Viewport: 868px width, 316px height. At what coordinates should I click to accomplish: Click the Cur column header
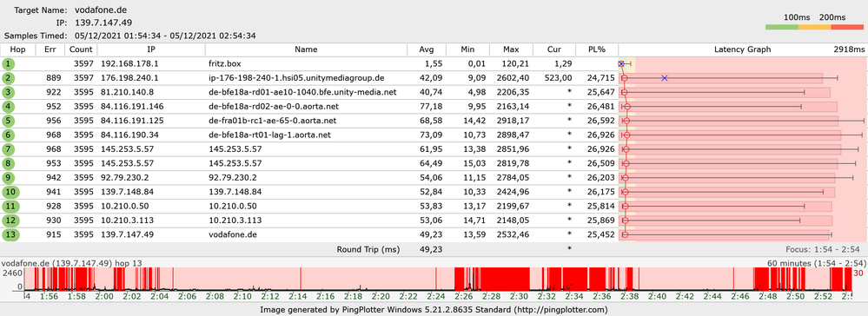pos(554,49)
